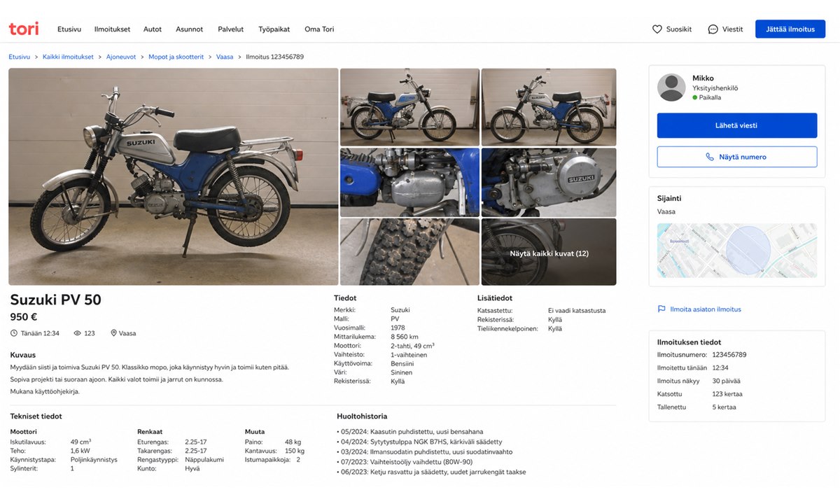Screen dimensions: 840x504
Task: Click the Vaasa location map
Action: coord(737,251)
